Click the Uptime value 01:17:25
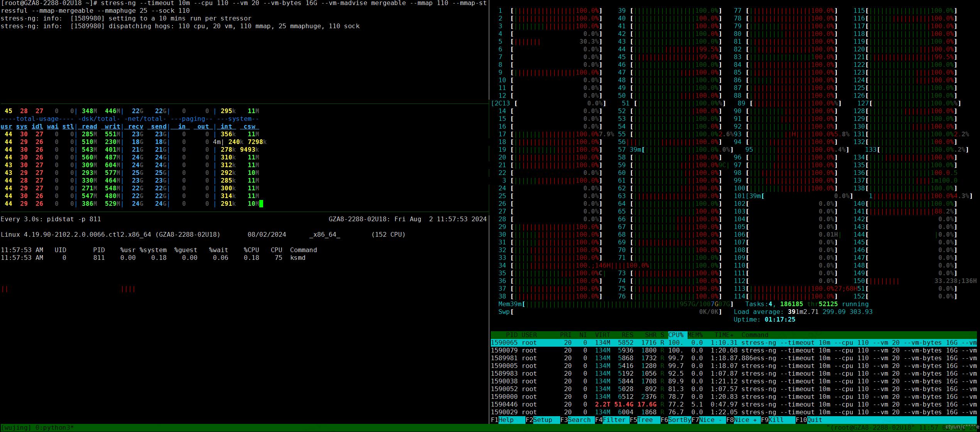Screen dimensions: 980x432 (x=780, y=319)
